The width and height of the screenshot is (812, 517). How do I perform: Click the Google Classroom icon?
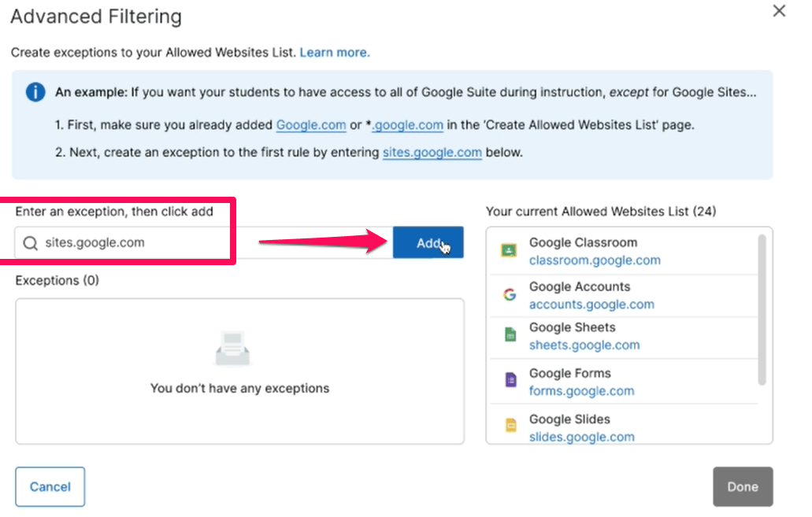(509, 251)
